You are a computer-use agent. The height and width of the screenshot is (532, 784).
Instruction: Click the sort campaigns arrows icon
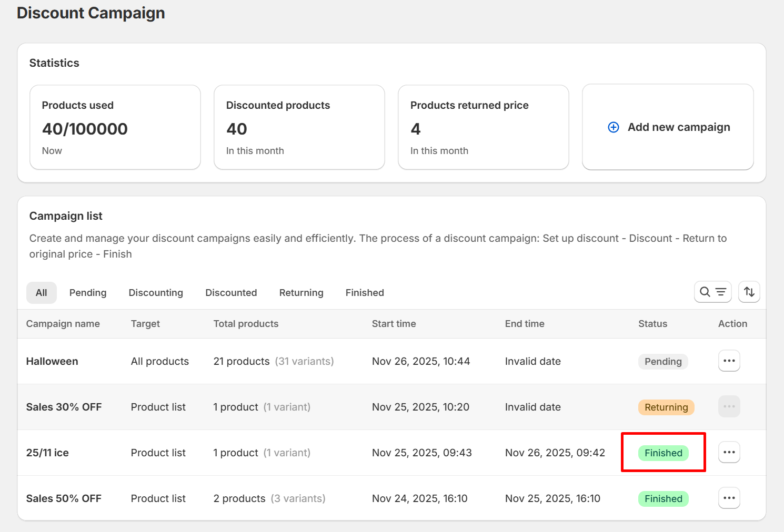coord(749,292)
